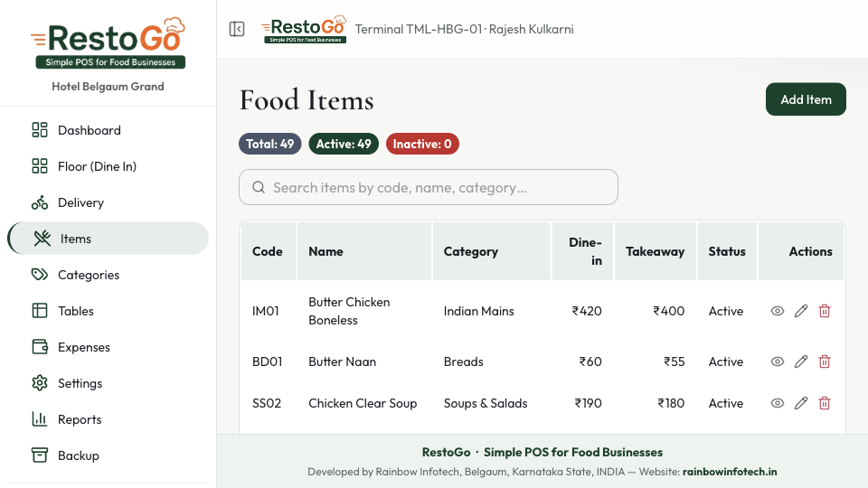Click the Floor (Dine In) grid icon

point(40,166)
